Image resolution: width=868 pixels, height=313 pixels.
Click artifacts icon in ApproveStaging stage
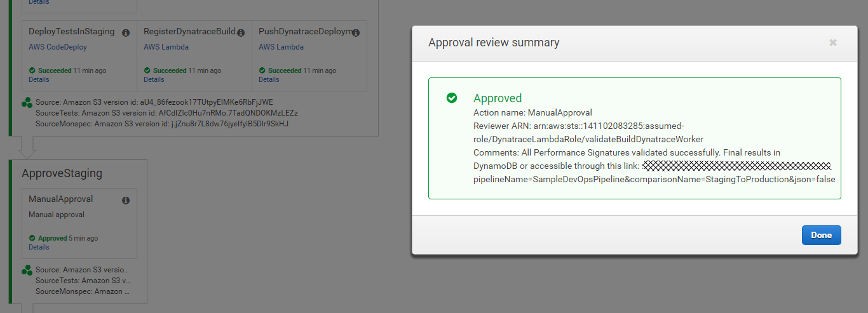coord(27,270)
